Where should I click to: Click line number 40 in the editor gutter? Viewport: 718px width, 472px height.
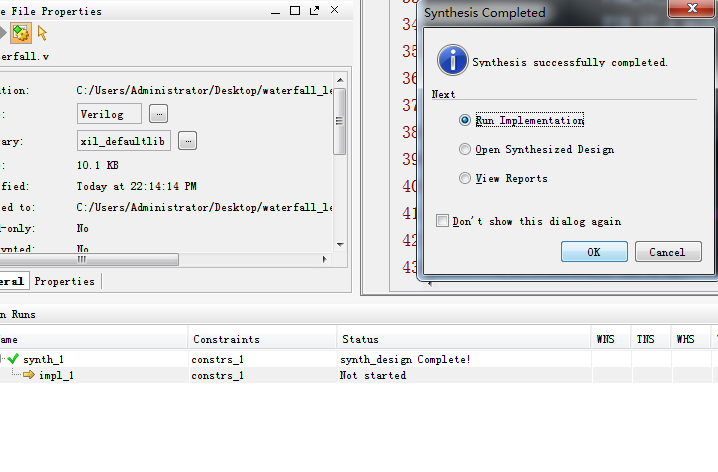[410, 186]
